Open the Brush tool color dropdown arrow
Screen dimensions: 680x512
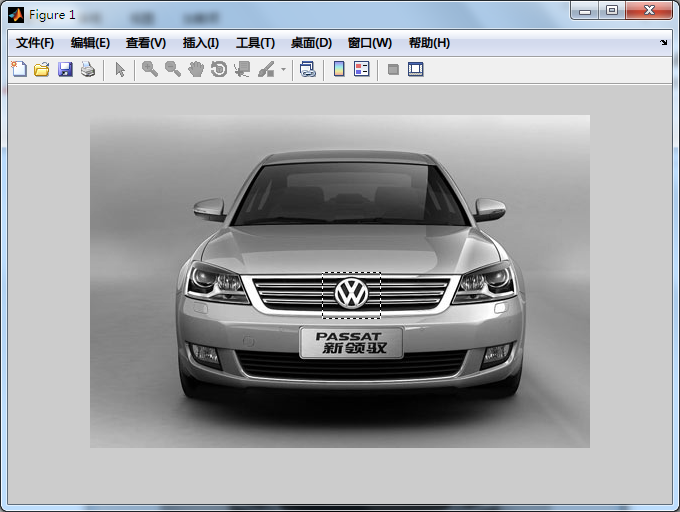tap(283, 69)
